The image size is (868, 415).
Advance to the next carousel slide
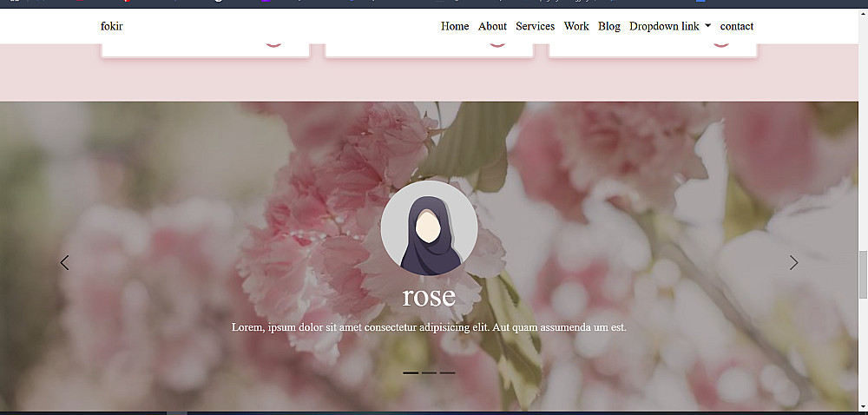(794, 263)
